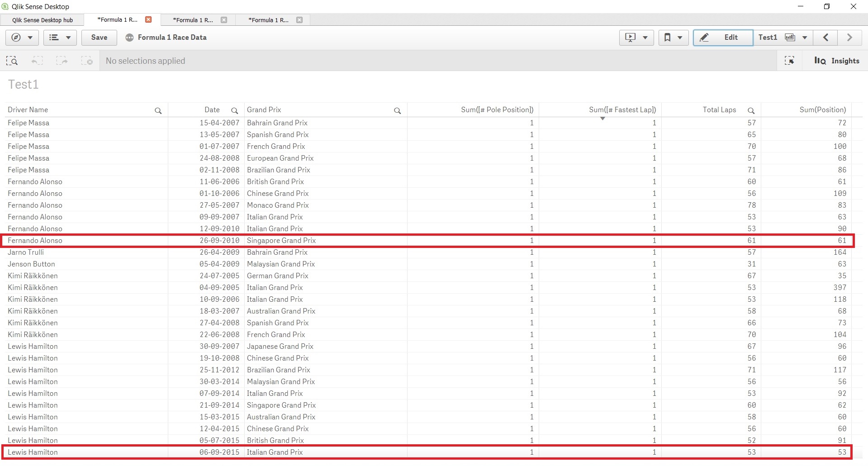The image size is (868, 466).
Task: Open the Test1 sheets dropdown
Action: coord(783,38)
